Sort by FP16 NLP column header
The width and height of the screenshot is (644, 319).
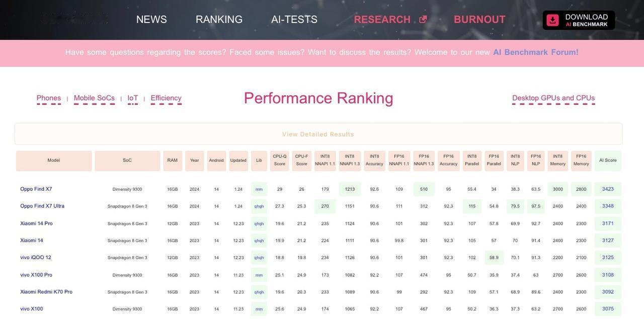coord(536,161)
